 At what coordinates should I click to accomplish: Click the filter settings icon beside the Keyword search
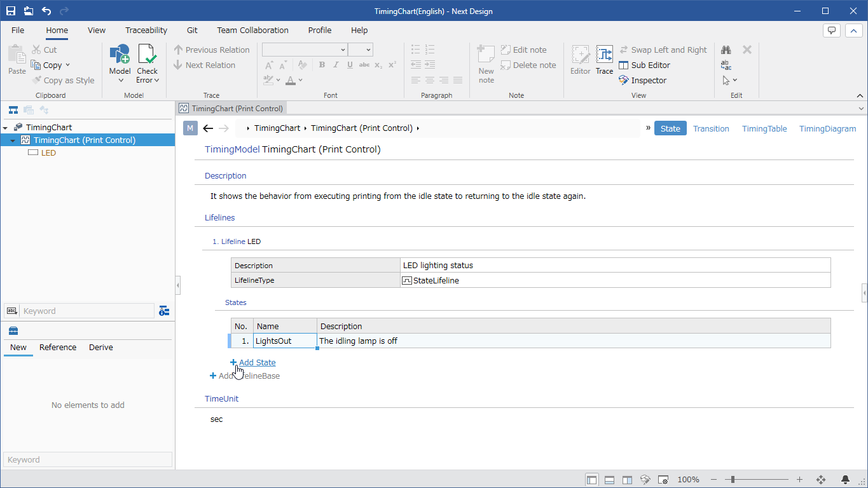(164, 311)
